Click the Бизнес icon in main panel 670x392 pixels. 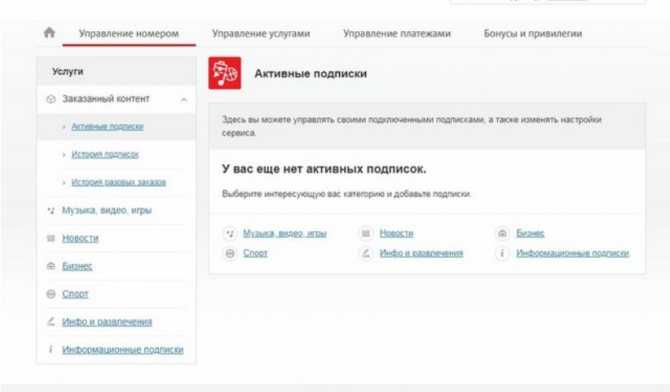point(502,233)
